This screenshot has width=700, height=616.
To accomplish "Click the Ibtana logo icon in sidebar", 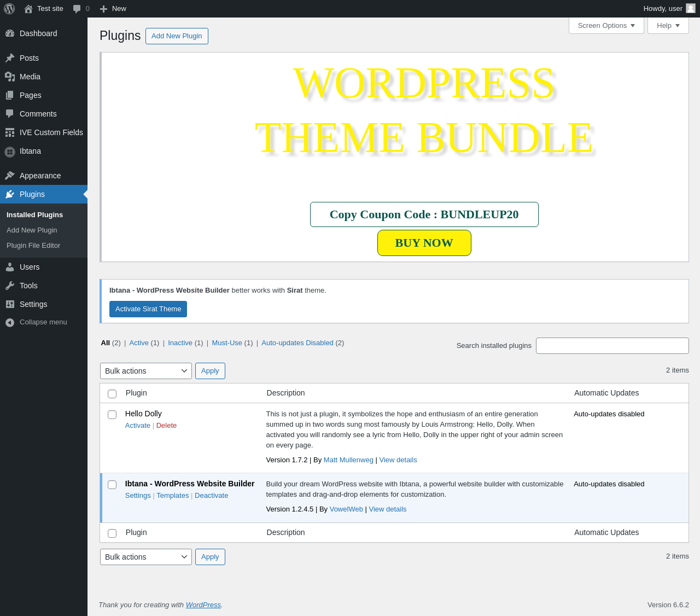I will (x=10, y=152).
